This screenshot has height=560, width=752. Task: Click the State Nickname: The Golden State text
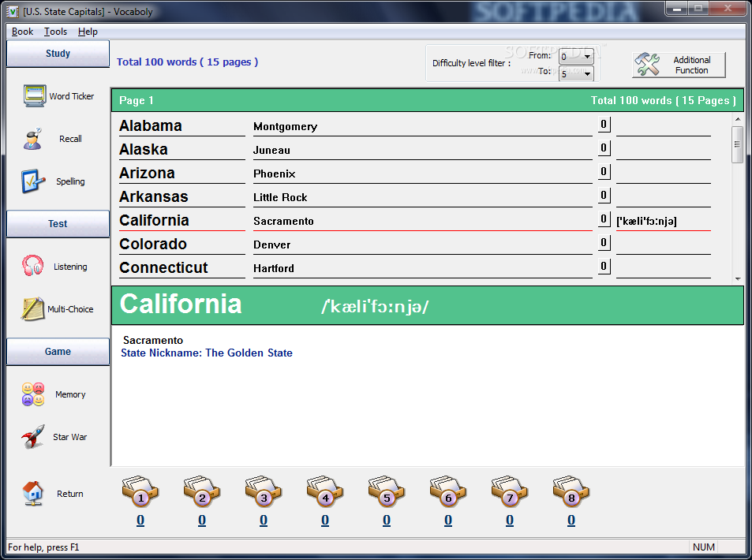(x=207, y=353)
